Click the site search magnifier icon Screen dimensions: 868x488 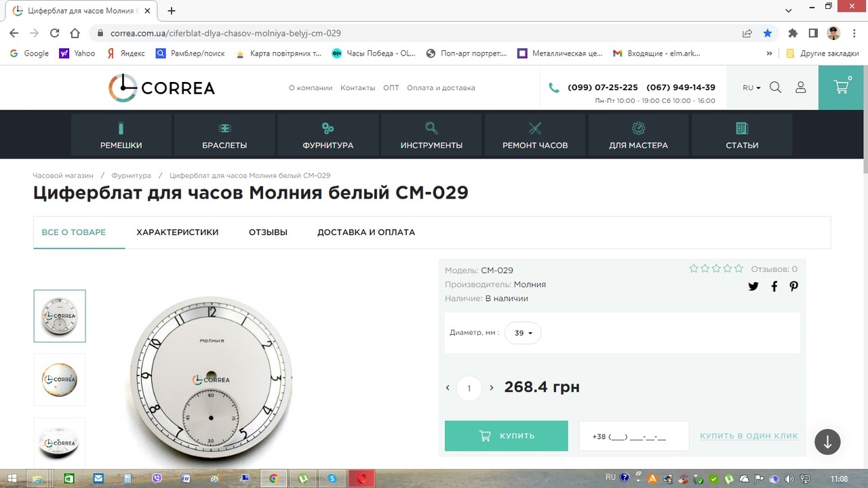[x=776, y=87]
